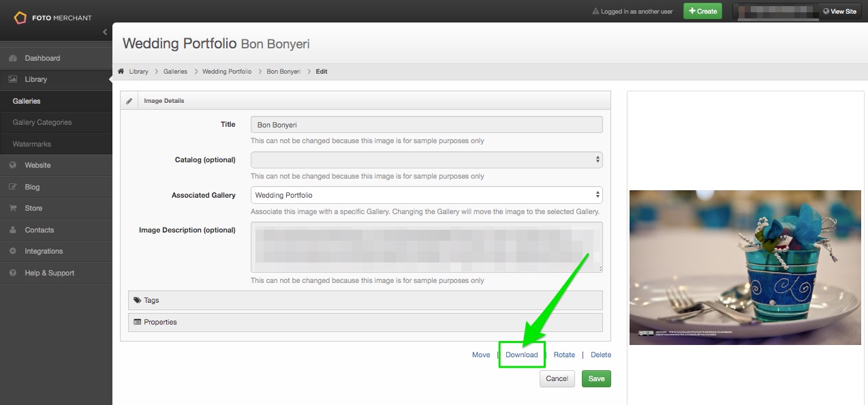Image resolution: width=868 pixels, height=405 pixels.
Task: Go to Galleries in the breadcrumb
Action: [x=175, y=72]
